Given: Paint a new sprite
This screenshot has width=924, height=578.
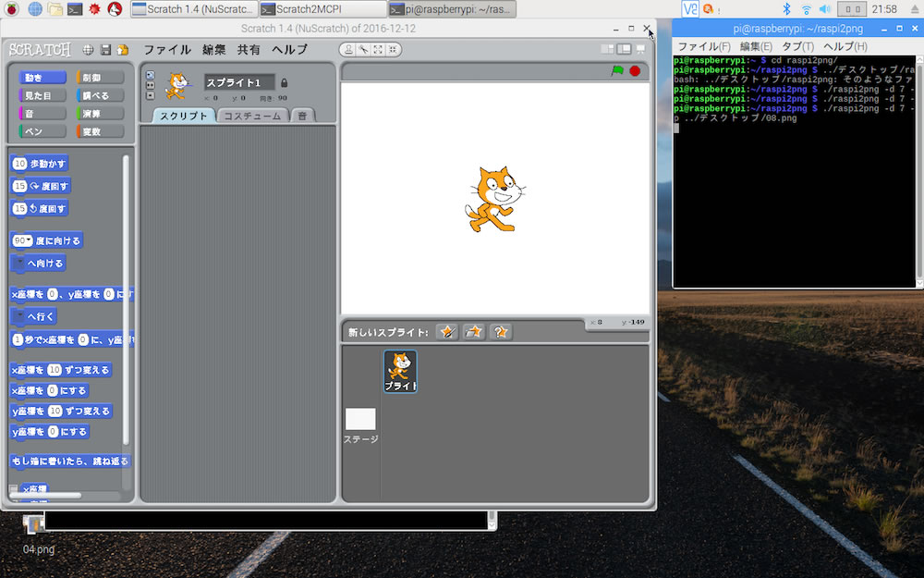Looking at the screenshot, I should 447,332.
